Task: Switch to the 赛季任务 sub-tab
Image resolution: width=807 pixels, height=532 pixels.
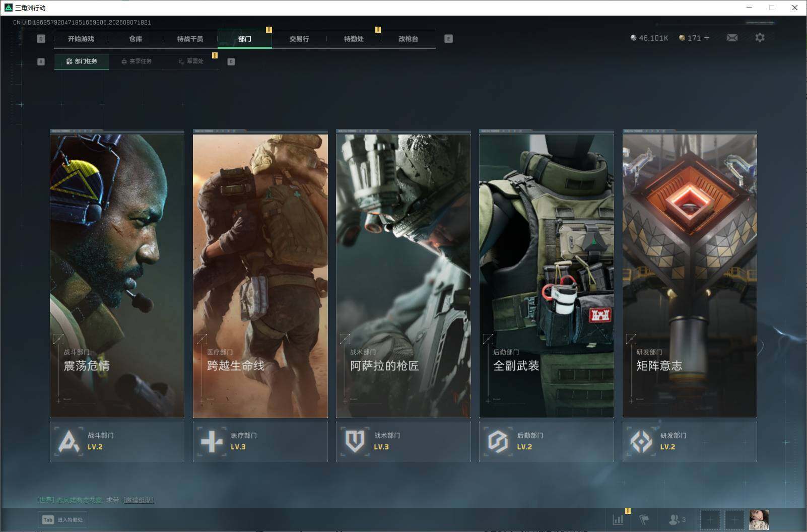Action: [x=136, y=61]
